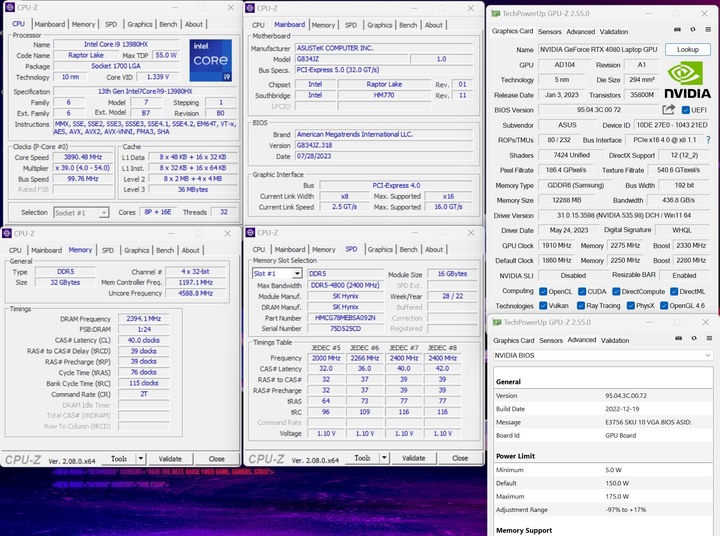
Task: Click the GPU Driver Version field
Action: pos(623,215)
